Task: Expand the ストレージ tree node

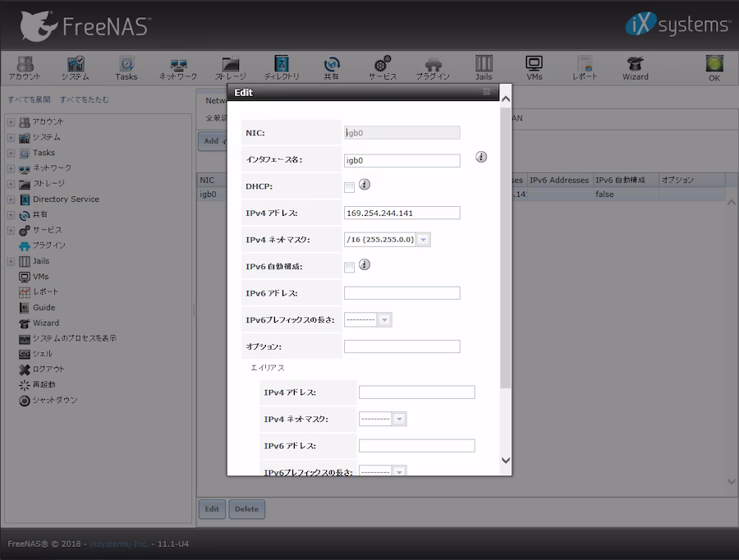Action: tap(11, 184)
